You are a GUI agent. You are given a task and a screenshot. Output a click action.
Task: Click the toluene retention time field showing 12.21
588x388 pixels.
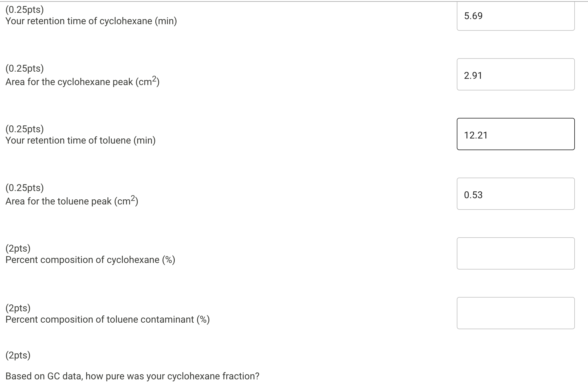(x=516, y=134)
